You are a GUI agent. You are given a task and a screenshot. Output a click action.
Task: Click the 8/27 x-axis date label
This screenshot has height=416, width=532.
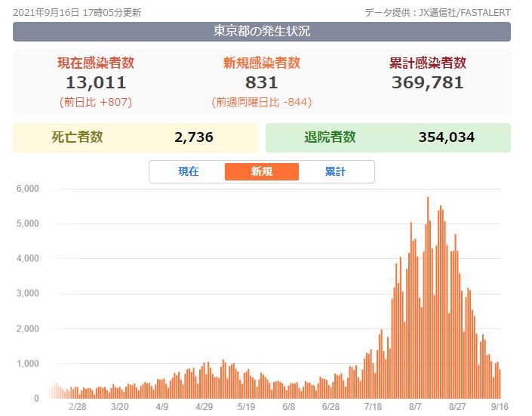click(x=457, y=407)
